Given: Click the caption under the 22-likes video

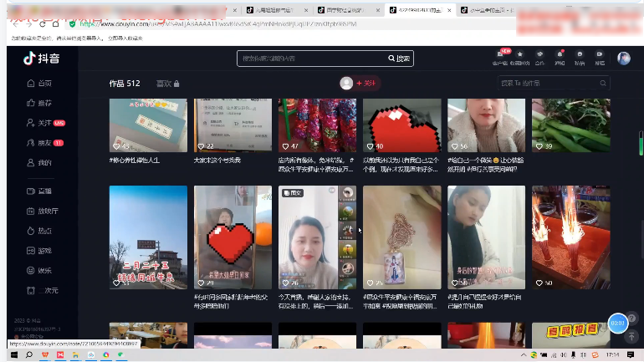Looking at the screenshot, I should pyautogui.click(x=217, y=161).
